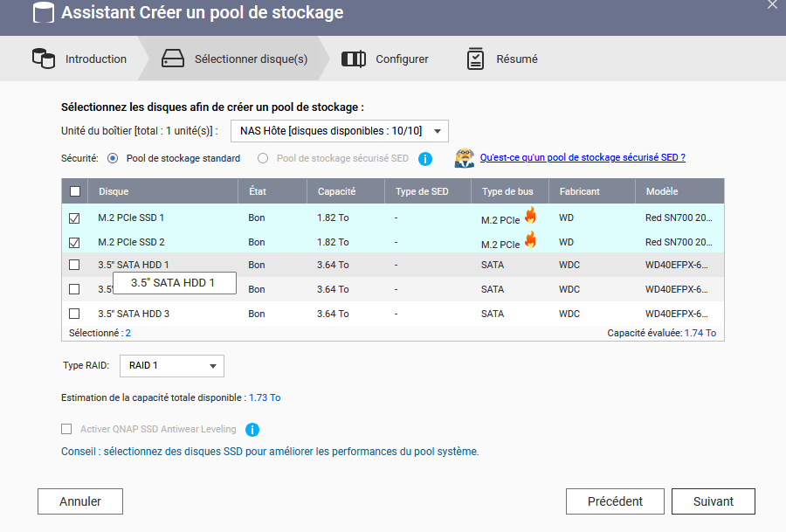Select Pool de stockage standard radio button
The image size is (786, 532).
pos(113,158)
